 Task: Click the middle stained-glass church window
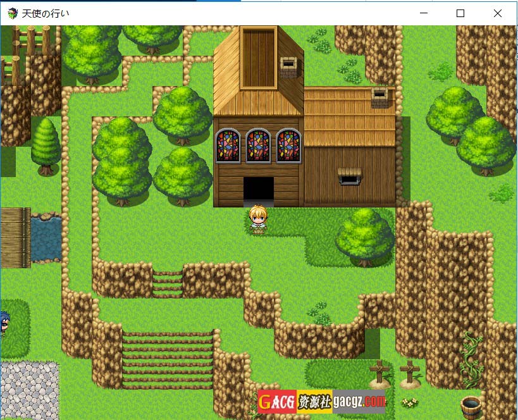[258, 145]
